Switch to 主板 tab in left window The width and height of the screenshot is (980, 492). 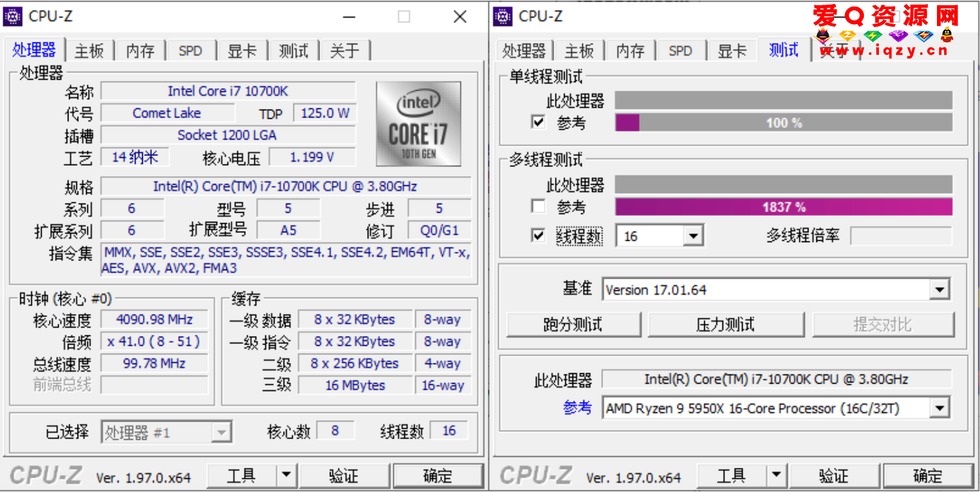coord(89,51)
